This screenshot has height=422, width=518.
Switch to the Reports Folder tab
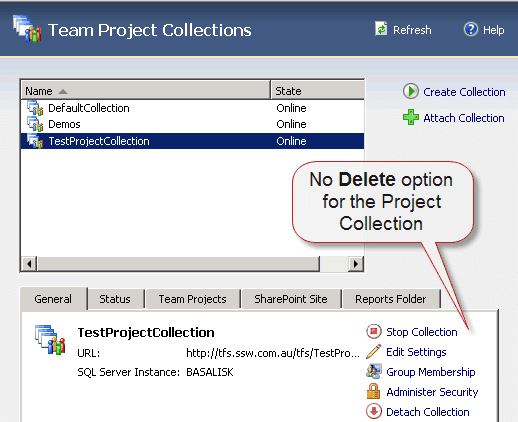[x=391, y=299]
